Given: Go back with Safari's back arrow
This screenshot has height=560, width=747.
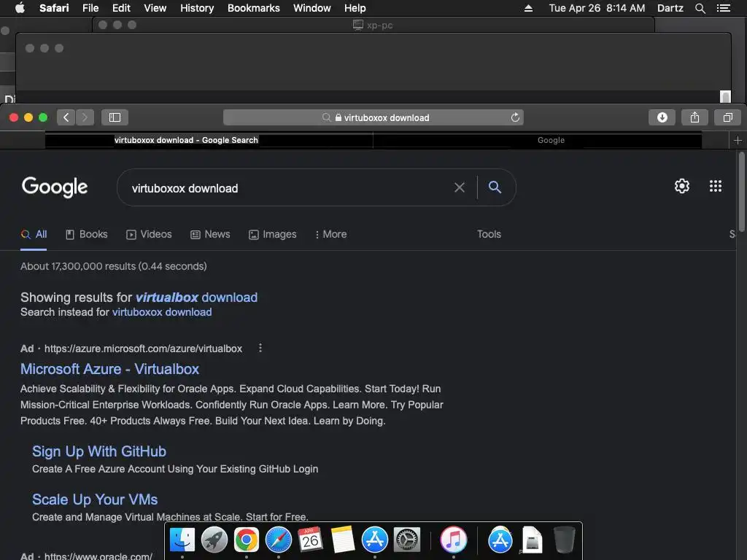Looking at the screenshot, I should coord(66,117).
